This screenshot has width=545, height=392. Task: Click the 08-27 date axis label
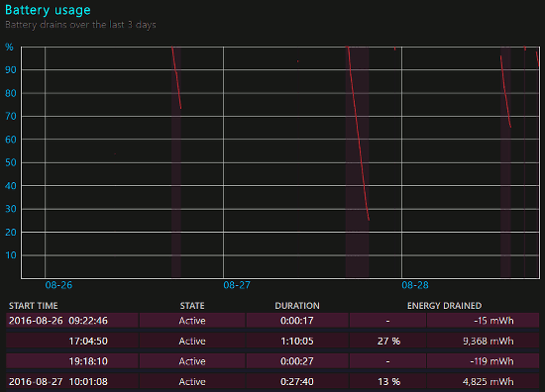point(237,285)
